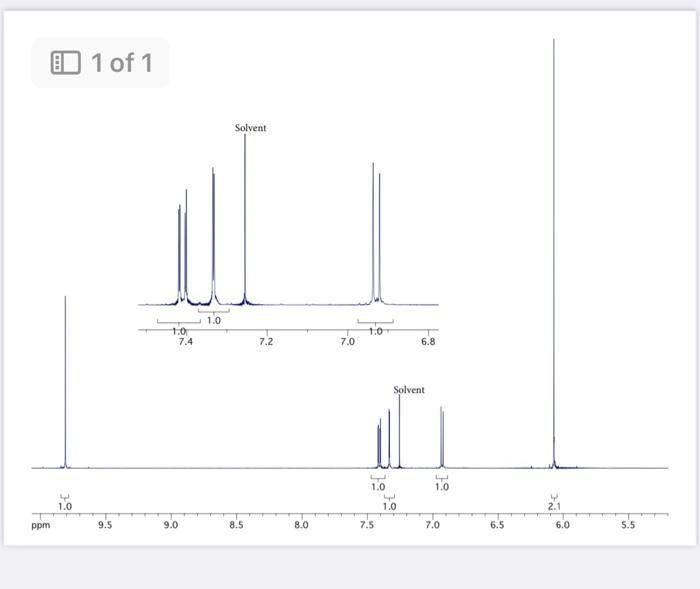
Task: Click the doublet of doublets near 7.4 ppm in the inset
Action: (183, 246)
